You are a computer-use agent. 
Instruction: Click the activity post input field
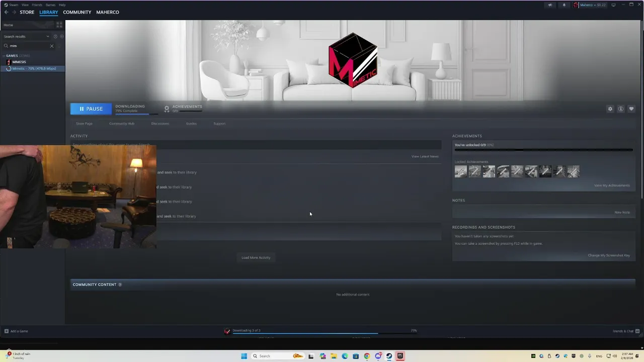tap(256, 145)
